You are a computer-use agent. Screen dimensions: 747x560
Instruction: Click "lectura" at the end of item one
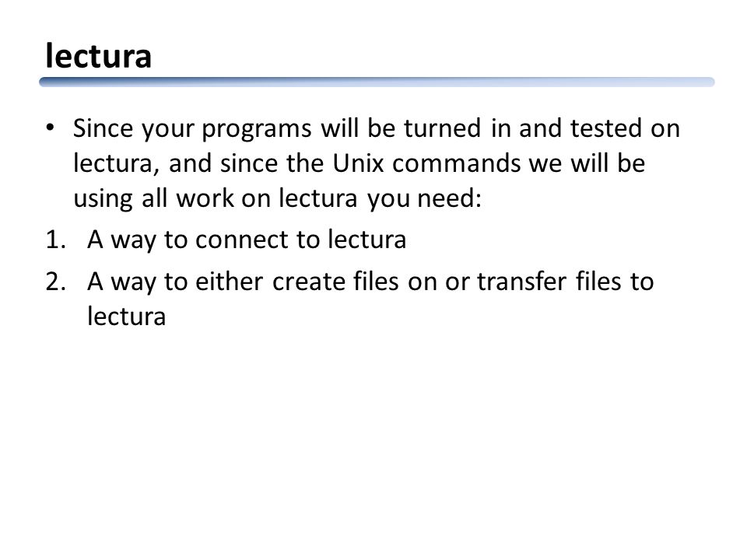[x=366, y=239]
